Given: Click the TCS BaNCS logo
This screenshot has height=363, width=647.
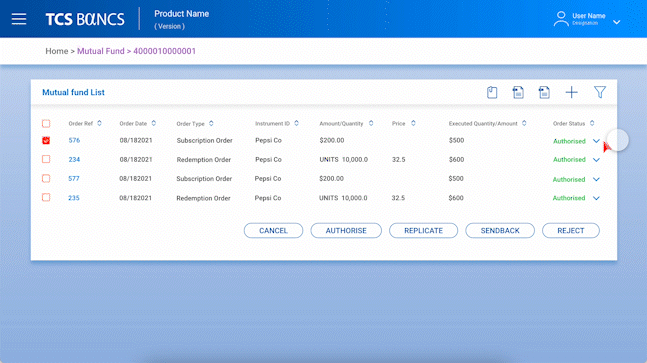Looking at the screenshot, I should 85,19.
